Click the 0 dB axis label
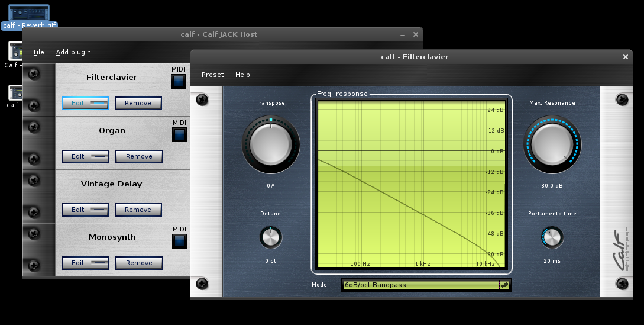The image size is (644, 325). pos(497,151)
